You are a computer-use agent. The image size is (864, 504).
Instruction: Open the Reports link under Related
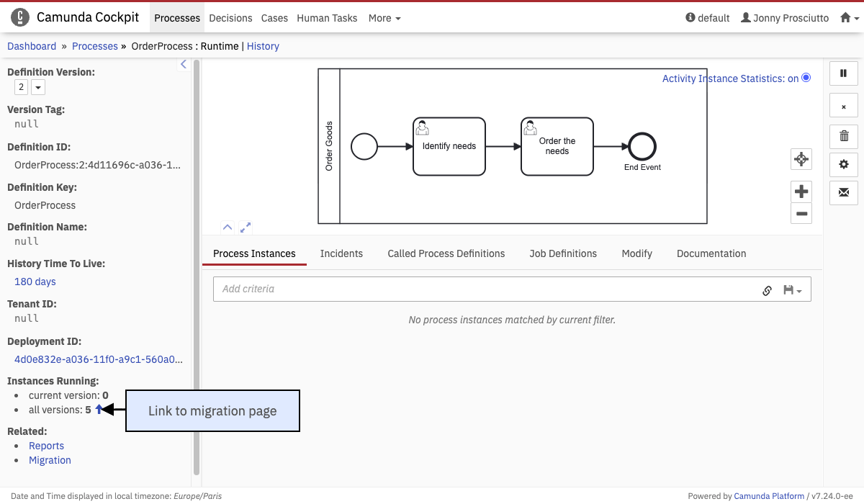coord(46,446)
